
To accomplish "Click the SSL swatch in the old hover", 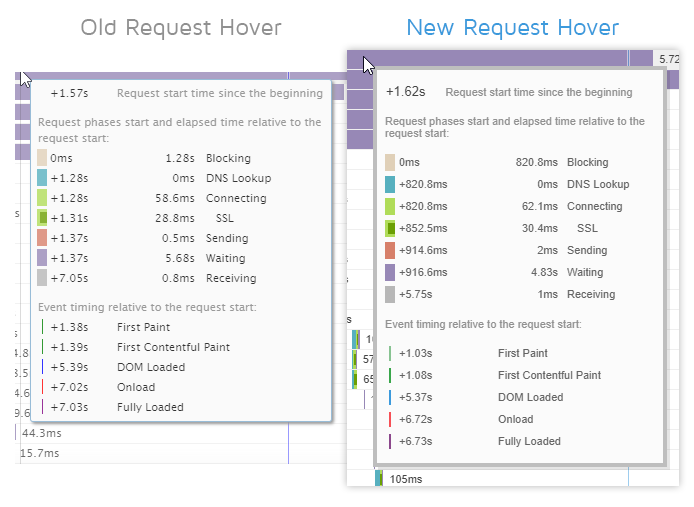I will click(x=42, y=218).
